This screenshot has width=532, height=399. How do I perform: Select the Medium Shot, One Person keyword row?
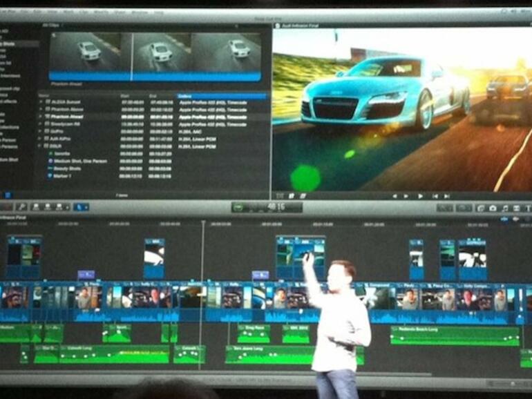pos(80,161)
